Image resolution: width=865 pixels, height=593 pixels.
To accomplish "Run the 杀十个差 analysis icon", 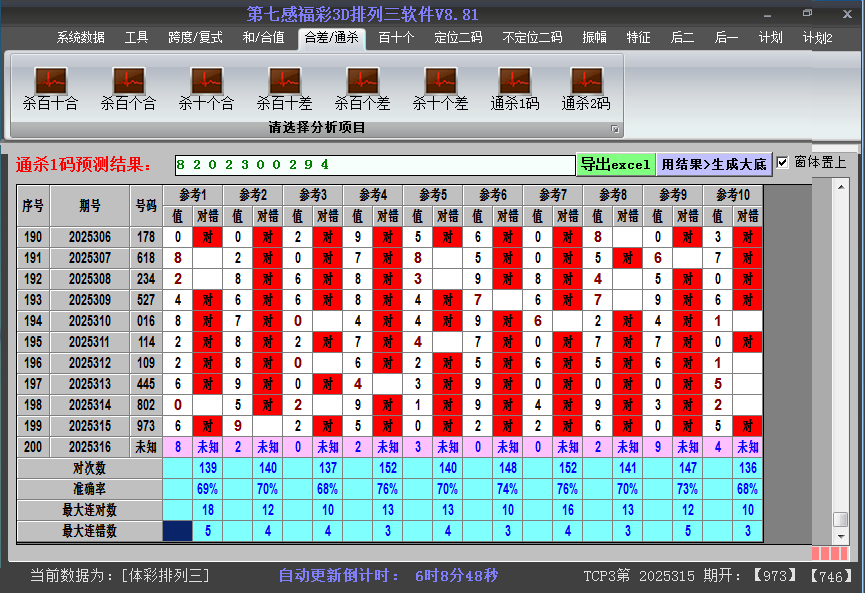I will [x=440, y=80].
